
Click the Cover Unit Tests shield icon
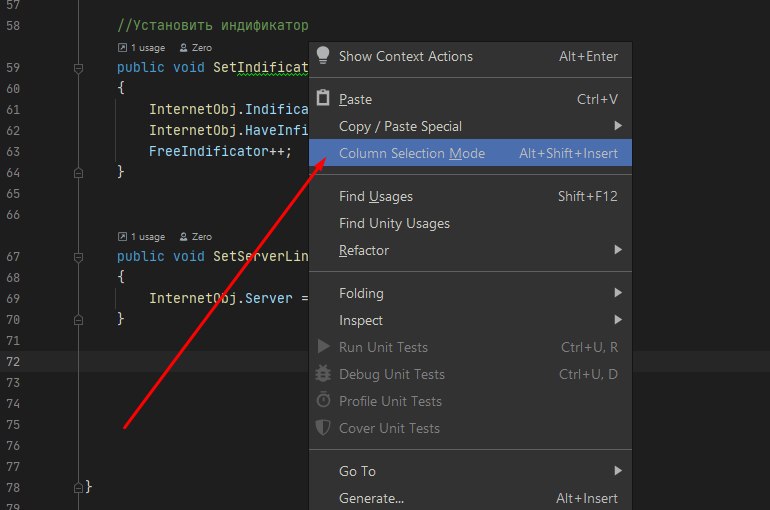pos(323,428)
